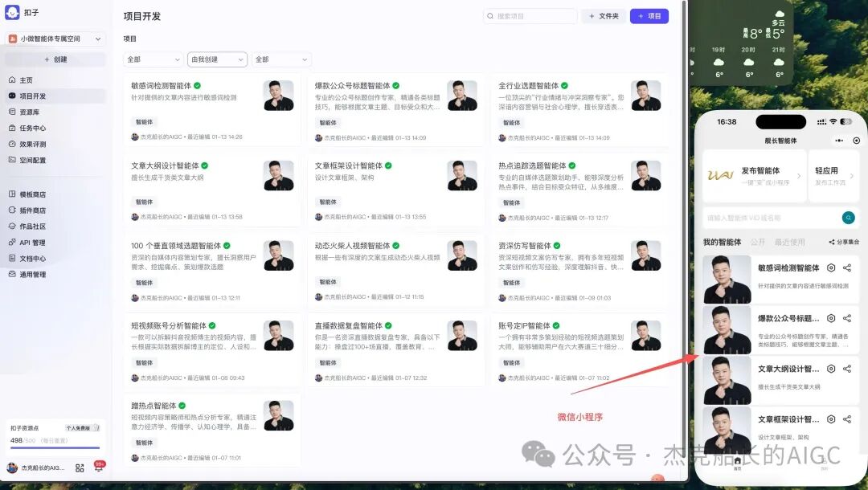Open 模板商店 template store icon

click(12, 194)
